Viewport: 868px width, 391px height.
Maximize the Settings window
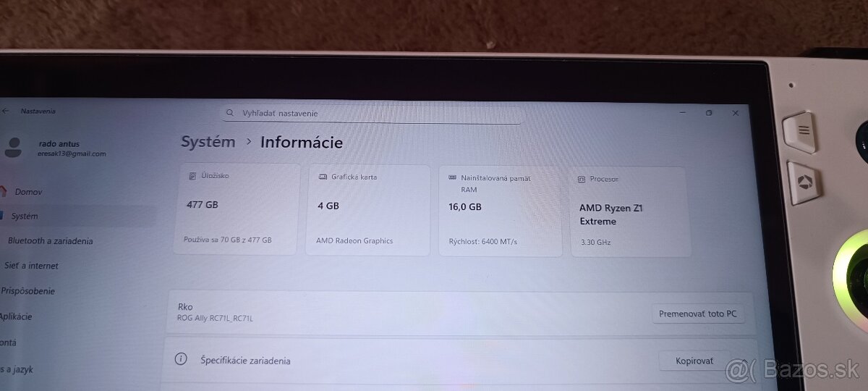pyautogui.click(x=709, y=113)
